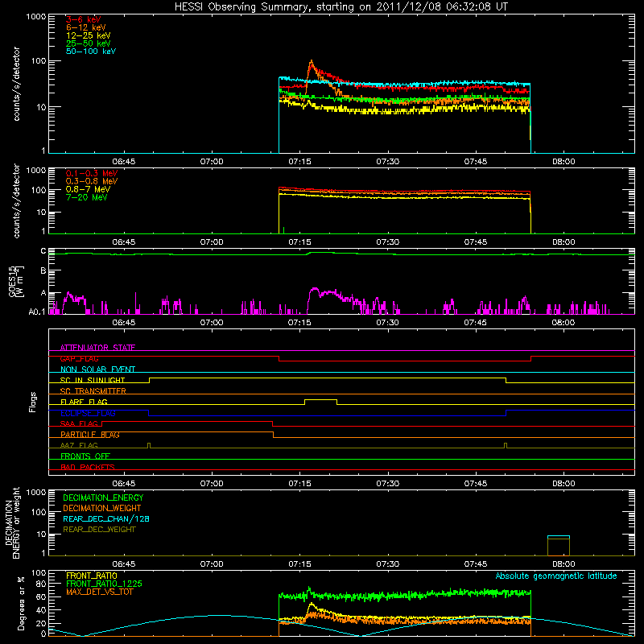Click the raised FLARE_FLAG pulse segment

tap(320, 399)
